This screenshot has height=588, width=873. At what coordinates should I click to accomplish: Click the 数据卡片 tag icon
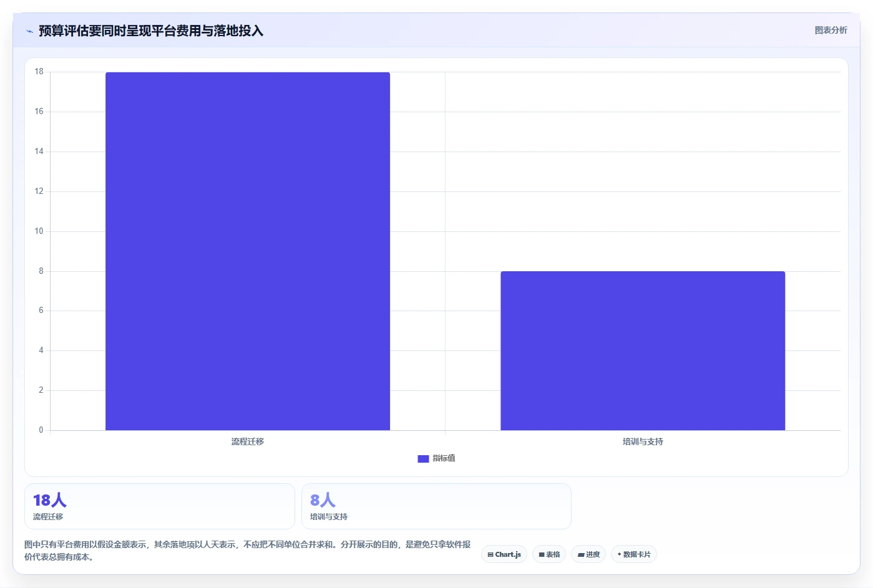tap(619, 554)
